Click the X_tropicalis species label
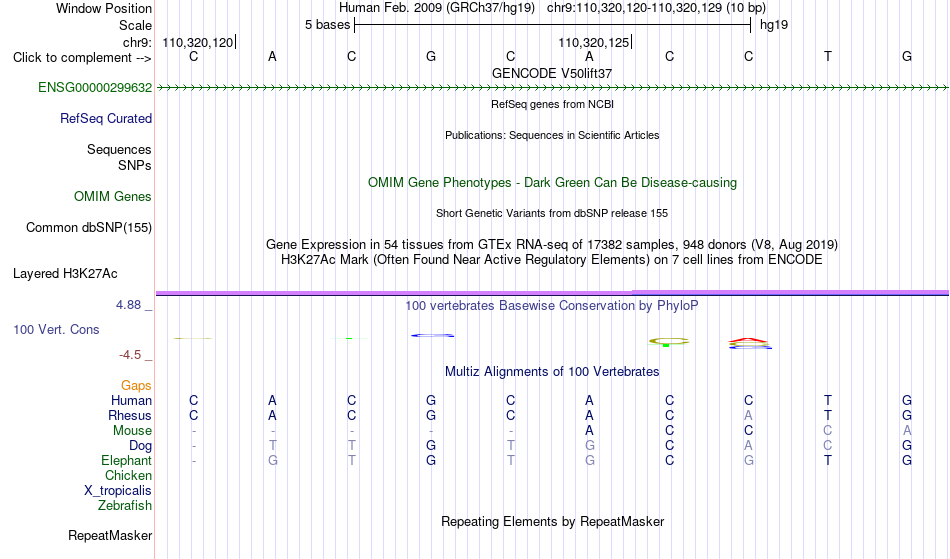The width and height of the screenshot is (950, 559). point(118,491)
